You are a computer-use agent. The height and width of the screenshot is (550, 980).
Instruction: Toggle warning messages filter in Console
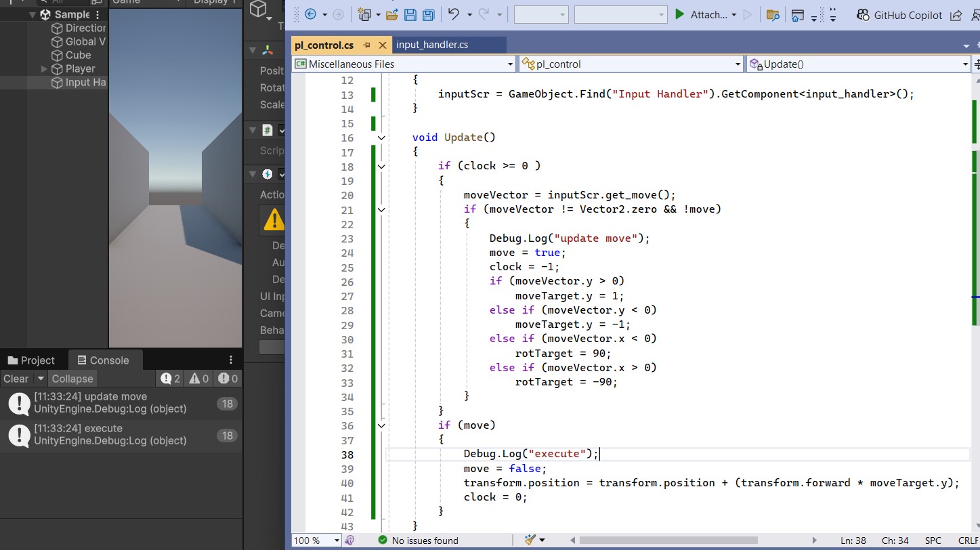click(x=200, y=379)
